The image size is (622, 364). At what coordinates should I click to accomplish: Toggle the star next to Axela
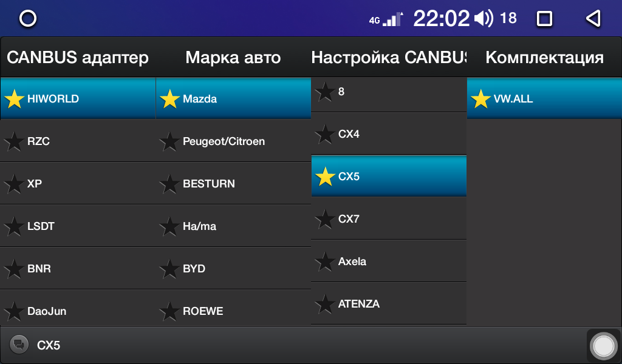coord(325,261)
